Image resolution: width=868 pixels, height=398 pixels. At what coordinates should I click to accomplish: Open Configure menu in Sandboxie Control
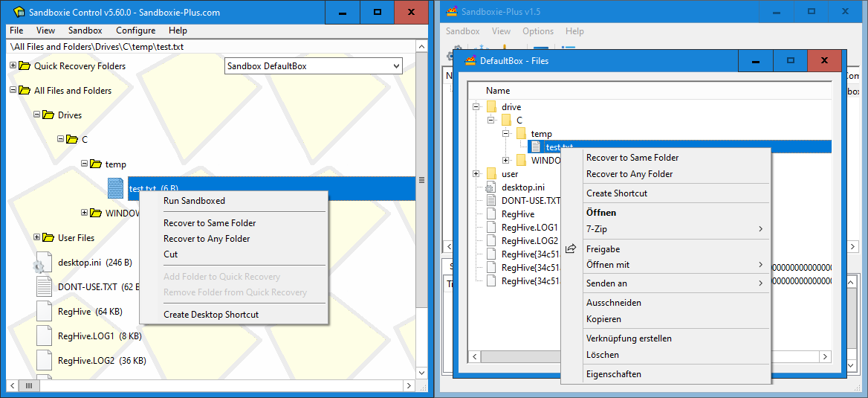[135, 31]
